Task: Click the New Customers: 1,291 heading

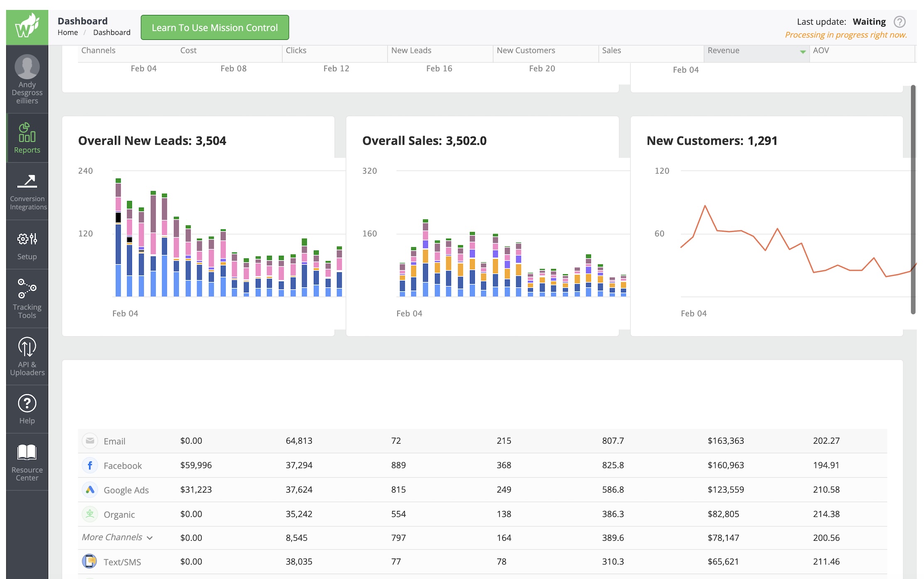Action: tap(712, 141)
